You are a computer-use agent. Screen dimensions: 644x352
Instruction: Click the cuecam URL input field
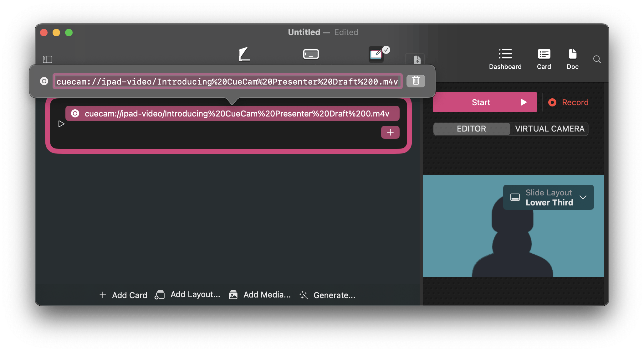coord(227,81)
